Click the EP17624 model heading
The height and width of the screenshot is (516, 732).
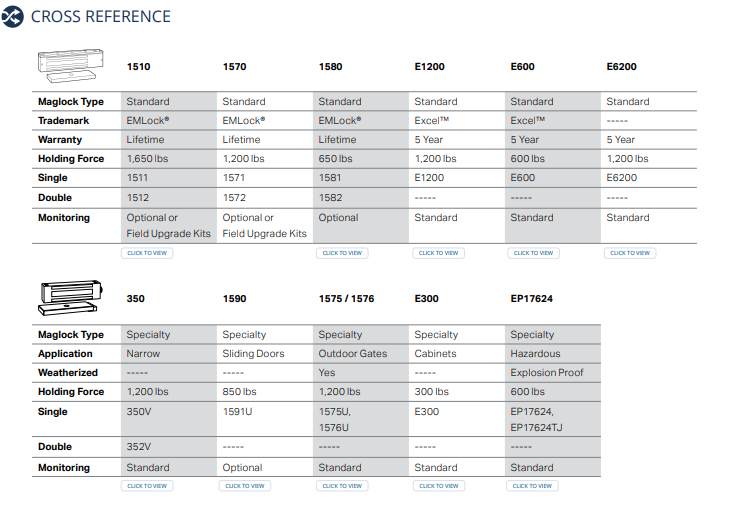531,299
